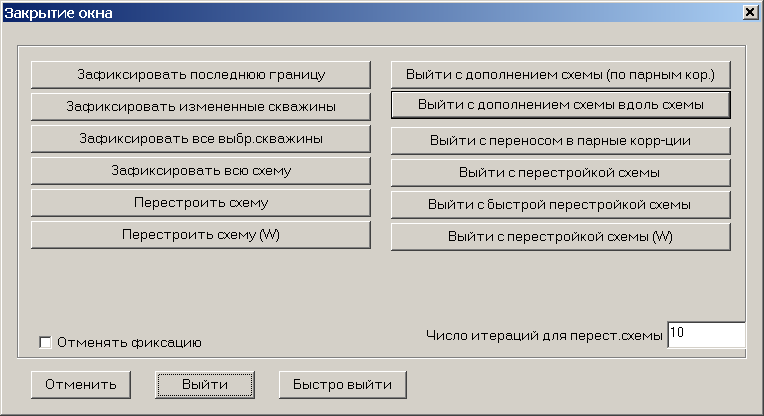Click 'Выйти с перестройкой схемы (W)' button
The width and height of the screenshot is (764, 416).
560,237
